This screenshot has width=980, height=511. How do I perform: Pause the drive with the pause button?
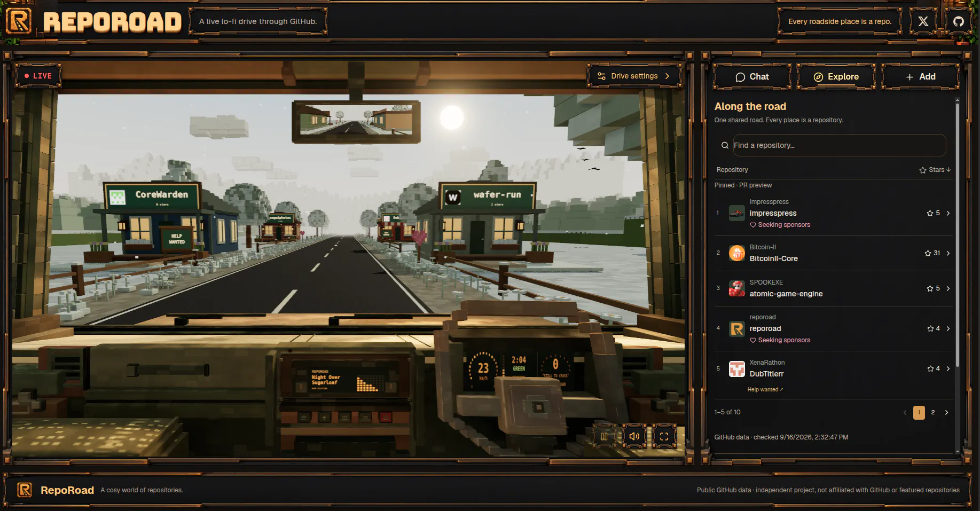coord(604,436)
